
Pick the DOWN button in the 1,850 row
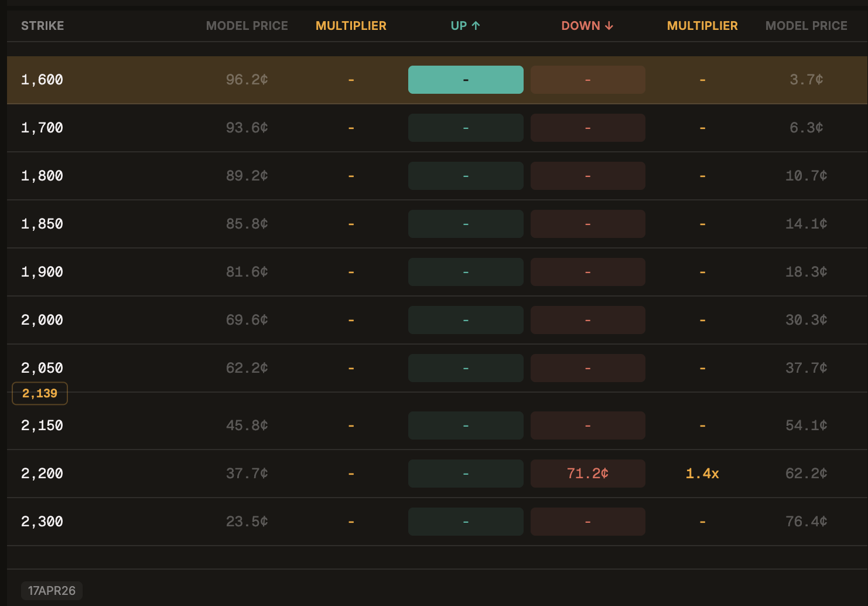[588, 224]
